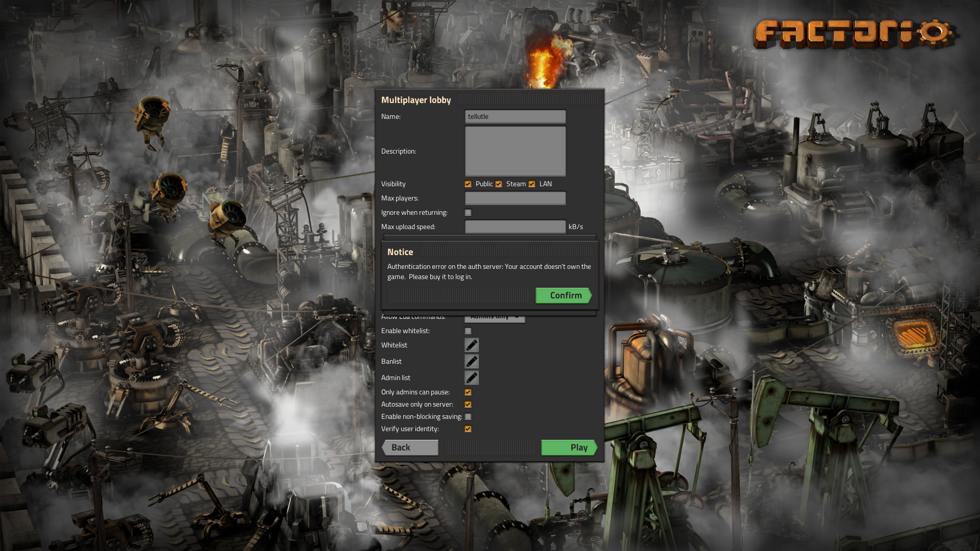The image size is (980, 551).
Task: Enable Only admins can pause checkbox
Action: (x=468, y=391)
